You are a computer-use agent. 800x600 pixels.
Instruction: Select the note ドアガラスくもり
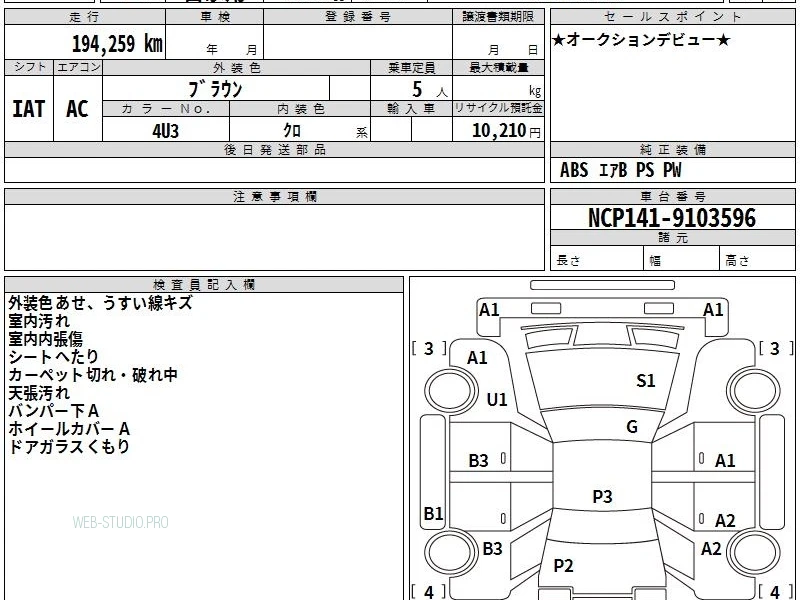[x=69, y=446]
